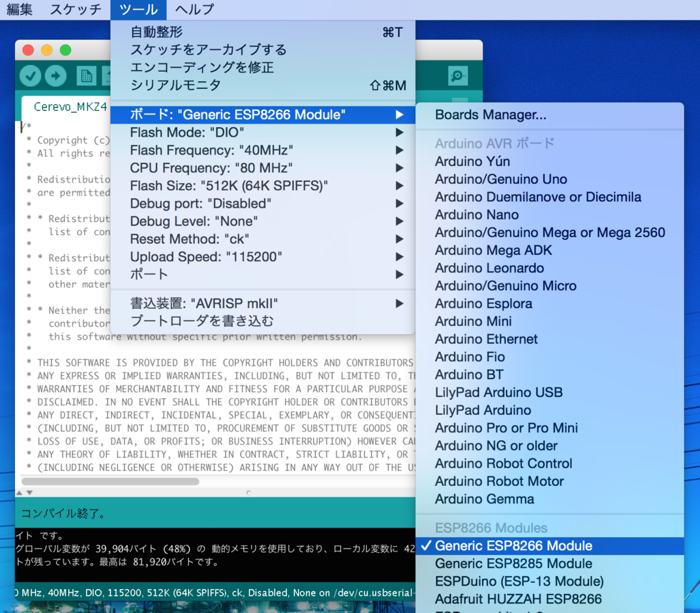
Task: Select Arduino Mega ADK board
Action: pos(550,250)
